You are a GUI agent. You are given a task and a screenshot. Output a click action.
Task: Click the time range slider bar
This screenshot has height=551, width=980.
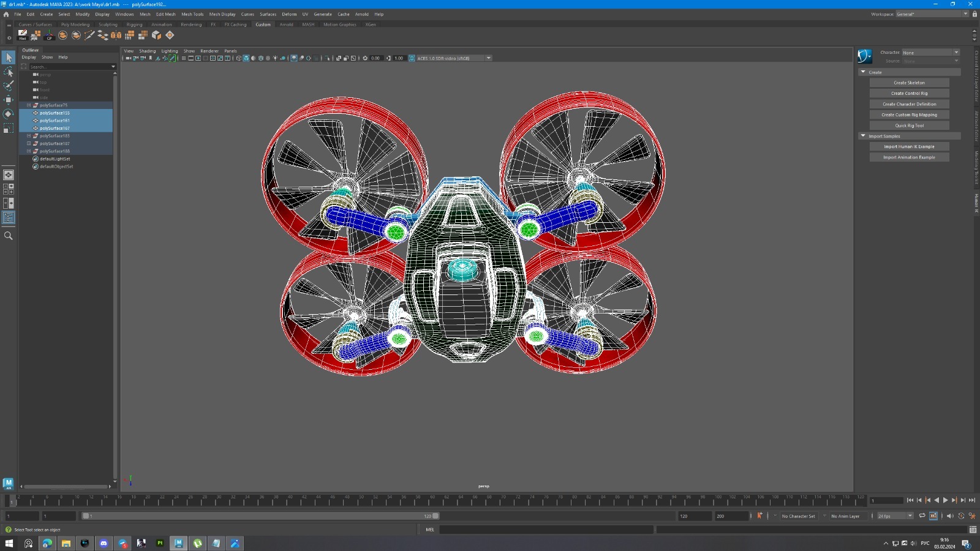click(x=260, y=516)
